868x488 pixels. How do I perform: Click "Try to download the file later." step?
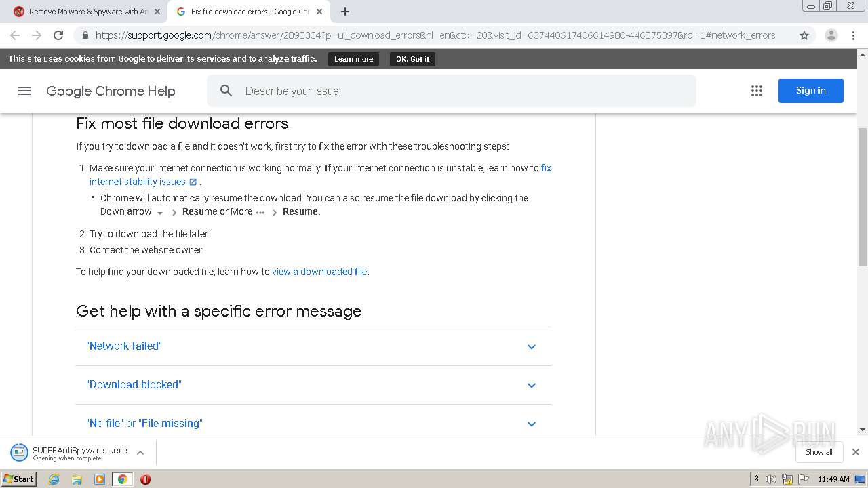click(150, 234)
